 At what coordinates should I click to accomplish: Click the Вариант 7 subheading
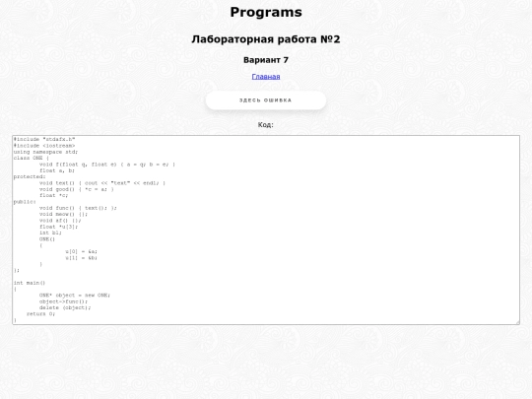266,60
